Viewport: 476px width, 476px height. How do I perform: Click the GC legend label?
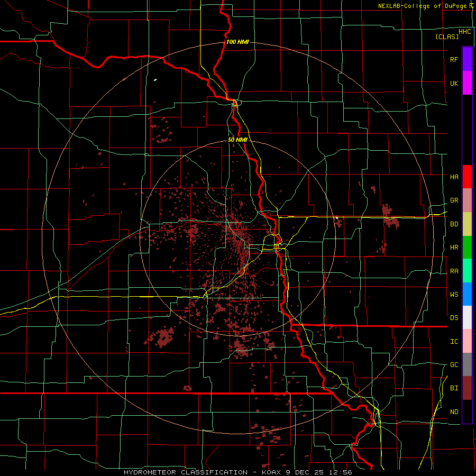[x=454, y=365]
